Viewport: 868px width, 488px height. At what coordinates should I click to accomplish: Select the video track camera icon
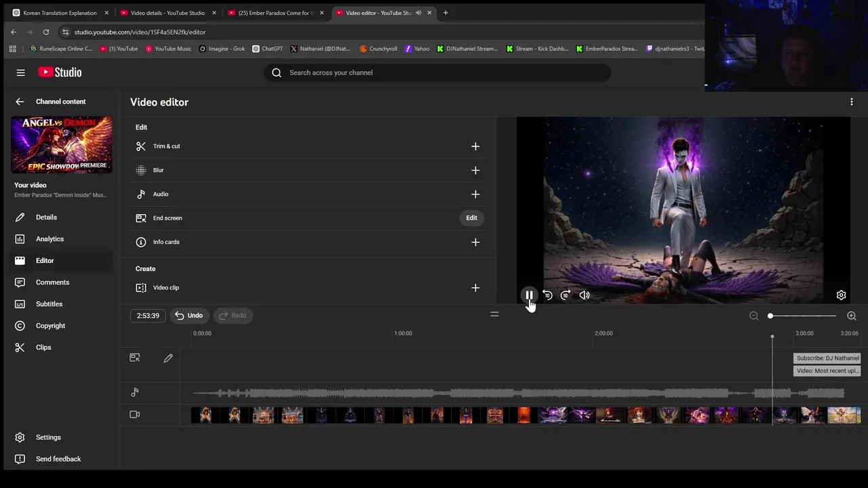coord(135,414)
